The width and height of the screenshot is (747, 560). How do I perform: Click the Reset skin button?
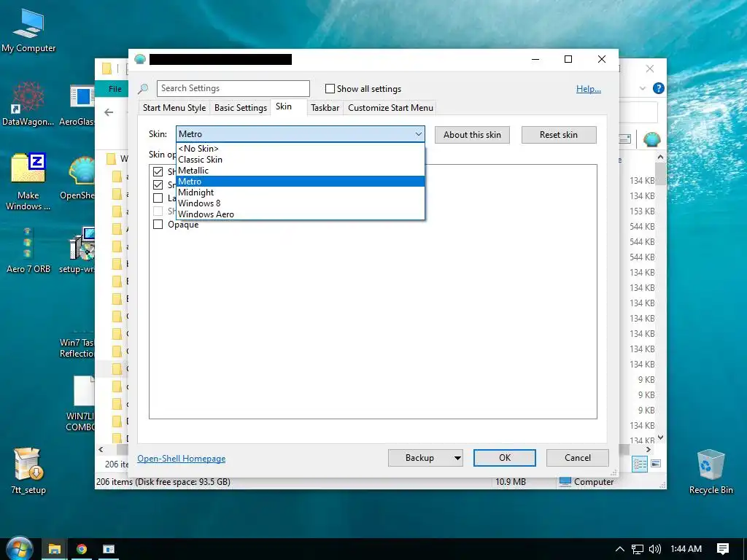coord(558,135)
